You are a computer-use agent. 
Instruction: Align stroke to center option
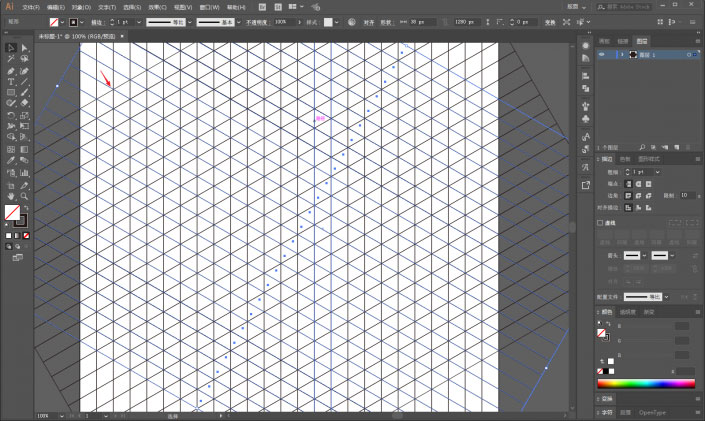click(x=628, y=207)
